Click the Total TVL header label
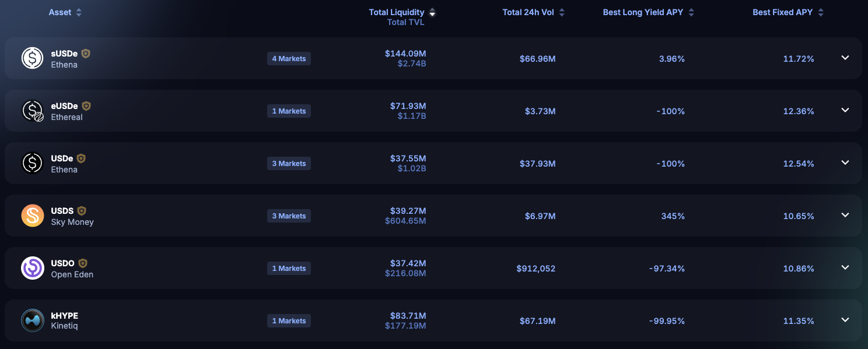This screenshot has width=868, height=349. click(406, 23)
